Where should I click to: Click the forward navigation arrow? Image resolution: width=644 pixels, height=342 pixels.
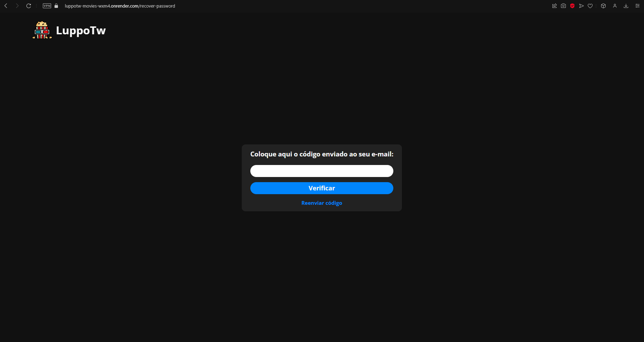pyautogui.click(x=17, y=6)
